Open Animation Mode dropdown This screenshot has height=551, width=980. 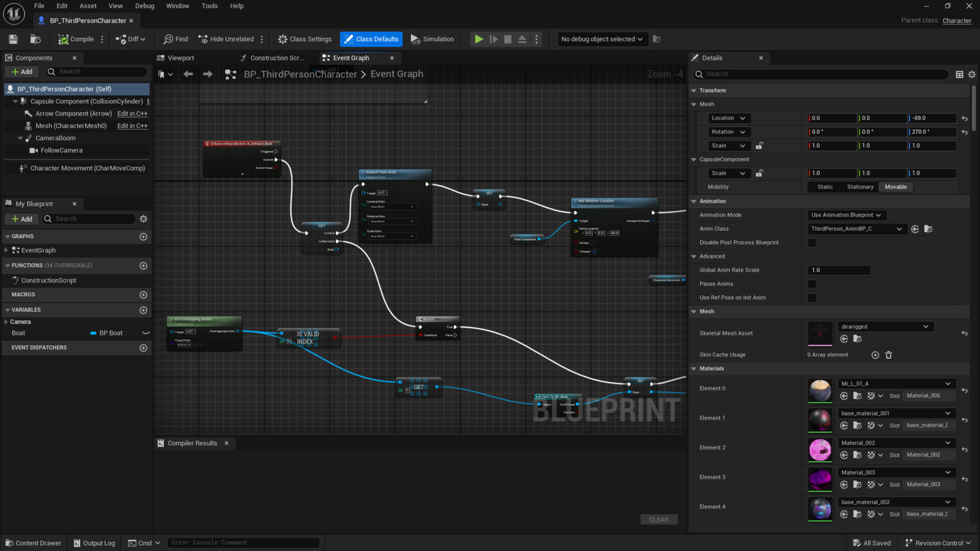pyautogui.click(x=847, y=216)
